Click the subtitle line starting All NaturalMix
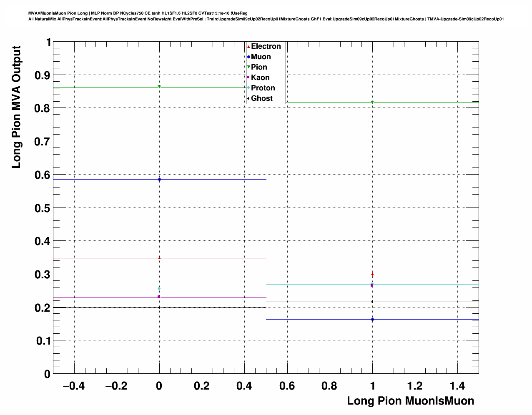532x415 pixels. click(266, 19)
